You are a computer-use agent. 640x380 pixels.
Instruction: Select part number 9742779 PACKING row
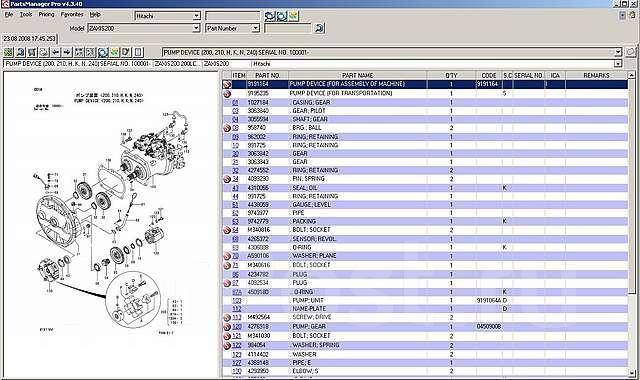[425, 221]
